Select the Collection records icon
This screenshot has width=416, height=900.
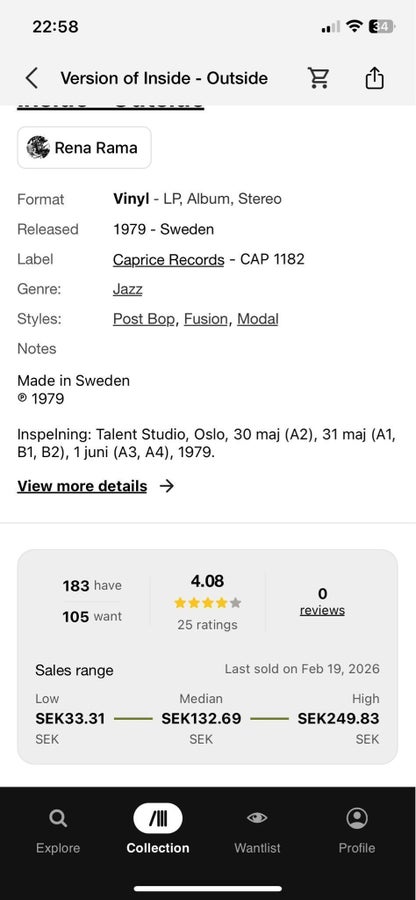(158, 818)
